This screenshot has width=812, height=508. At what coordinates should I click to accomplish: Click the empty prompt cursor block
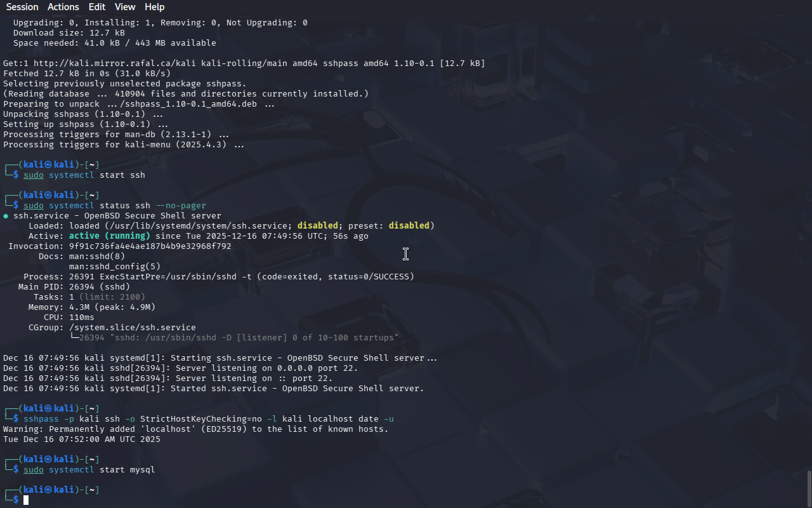[x=26, y=500]
